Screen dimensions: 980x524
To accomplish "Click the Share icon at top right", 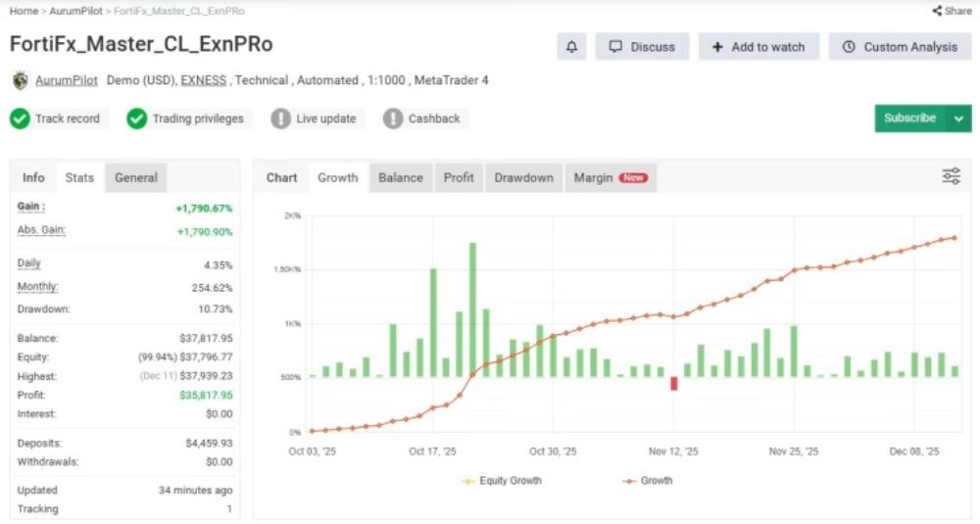I will pyautogui.click(x=937, y=11).
